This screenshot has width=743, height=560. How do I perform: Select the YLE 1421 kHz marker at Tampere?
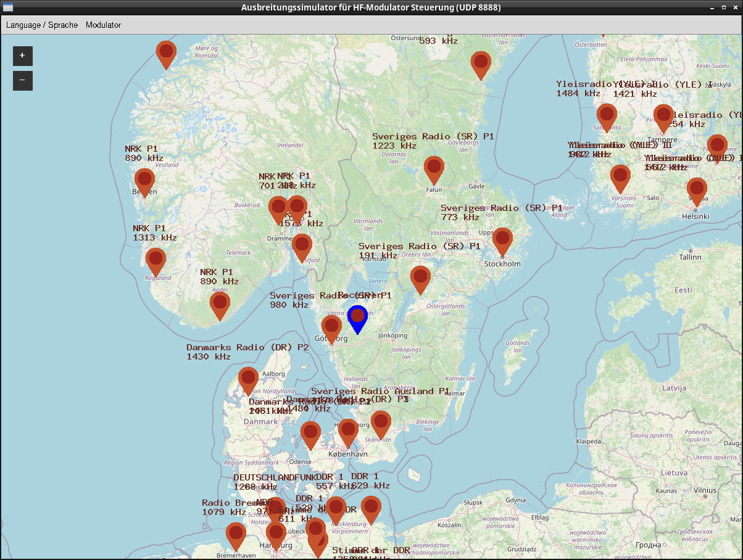(663, 119)
